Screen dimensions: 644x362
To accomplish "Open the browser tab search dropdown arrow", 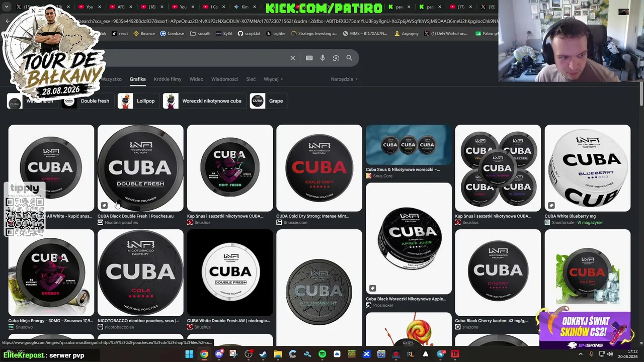I will point(7,7).
